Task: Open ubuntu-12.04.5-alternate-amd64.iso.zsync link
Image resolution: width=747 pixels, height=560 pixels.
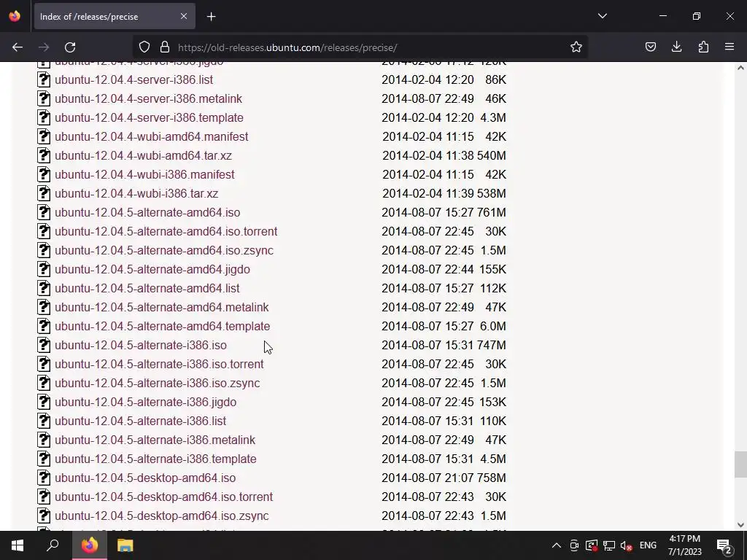Action: [x=164, y=251]
